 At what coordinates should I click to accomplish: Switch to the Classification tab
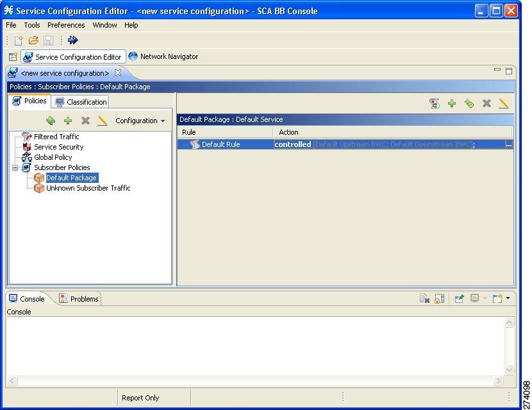pyautogui.click(x=81, y=102)
